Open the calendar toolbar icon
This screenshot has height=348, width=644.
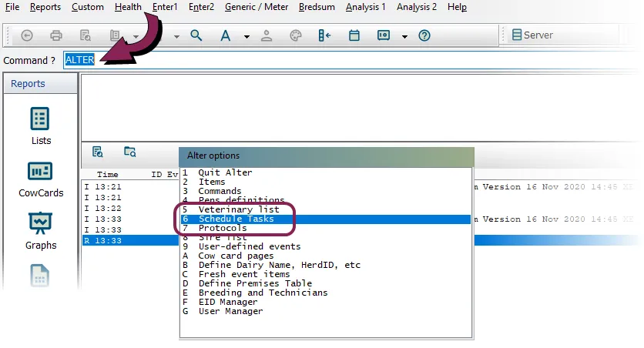tap(354, 35)
